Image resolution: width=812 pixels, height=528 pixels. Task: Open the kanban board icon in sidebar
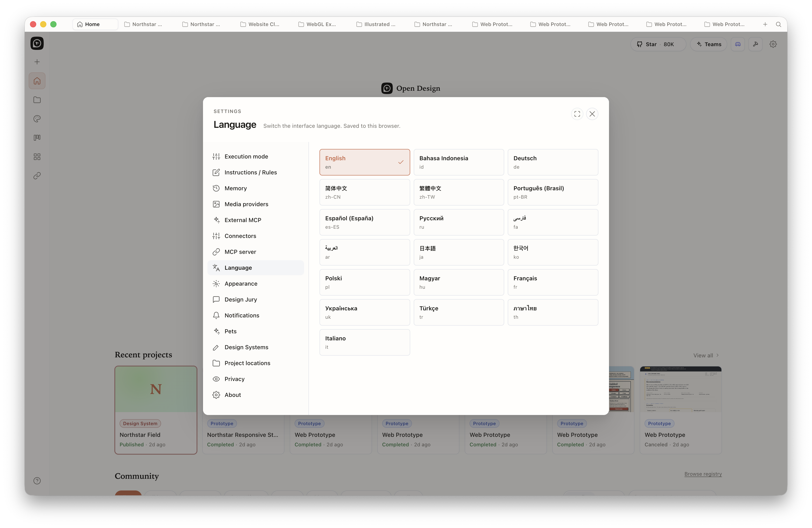point(37,138)
